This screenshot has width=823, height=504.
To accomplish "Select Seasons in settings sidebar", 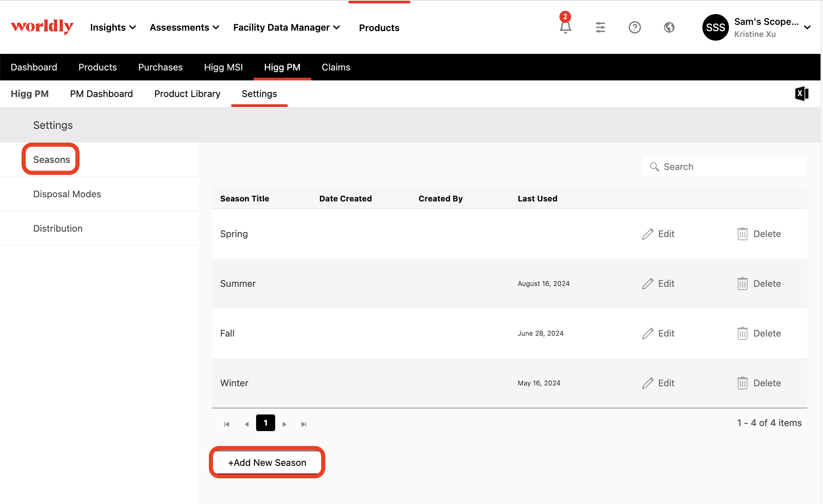I will tap(51, 160).
